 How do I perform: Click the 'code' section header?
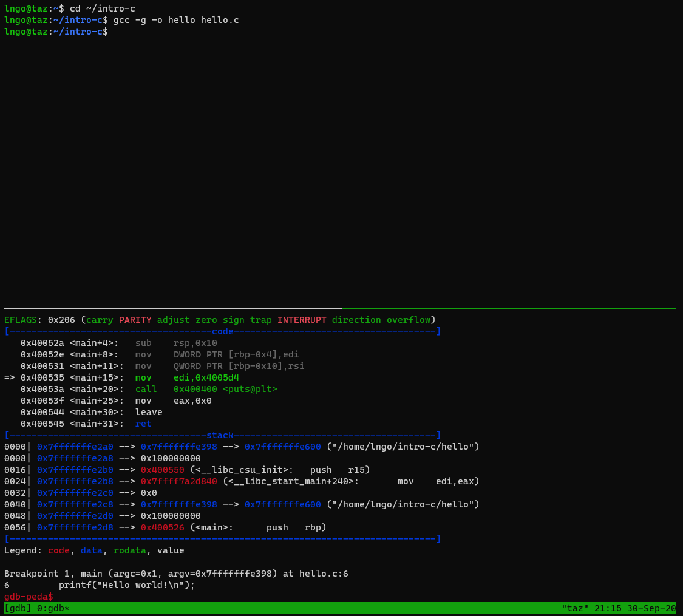(222, 331)
